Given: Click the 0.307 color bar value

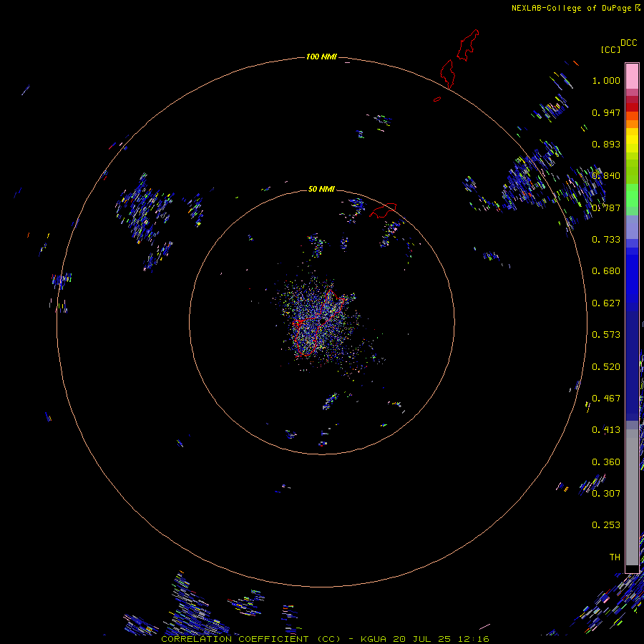Looking at the screenshot, I should click(606, 493).
